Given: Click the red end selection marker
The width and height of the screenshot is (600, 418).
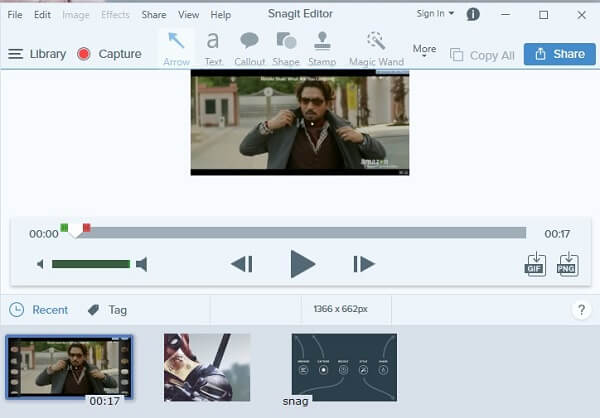Looking at the screenshot, I should point(87,228).
